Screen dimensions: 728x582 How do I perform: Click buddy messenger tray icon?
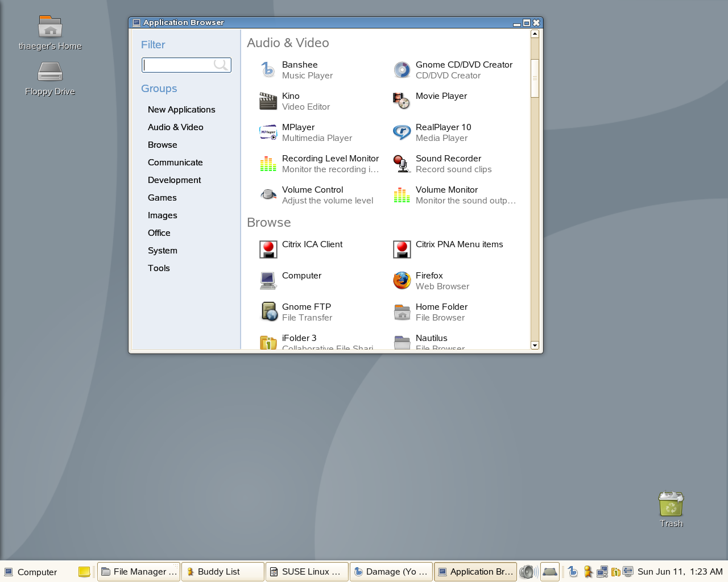coord(588,572)
